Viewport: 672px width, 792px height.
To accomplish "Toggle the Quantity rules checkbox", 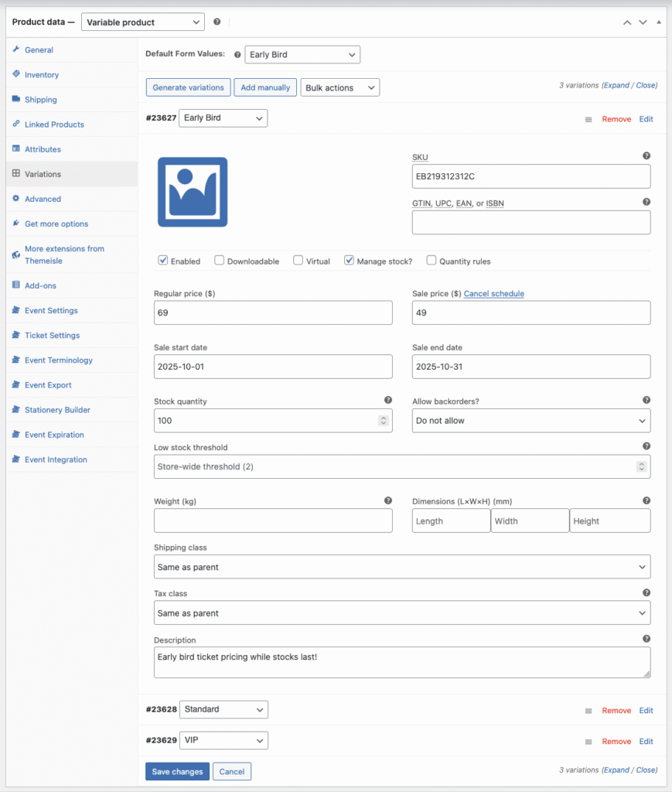I will [x=431, y=261].
